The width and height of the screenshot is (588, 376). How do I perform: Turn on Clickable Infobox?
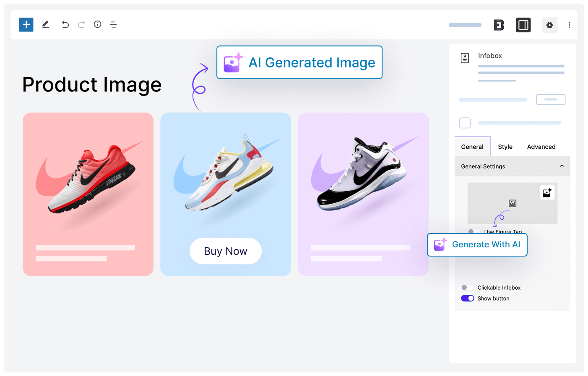[467, 287]
